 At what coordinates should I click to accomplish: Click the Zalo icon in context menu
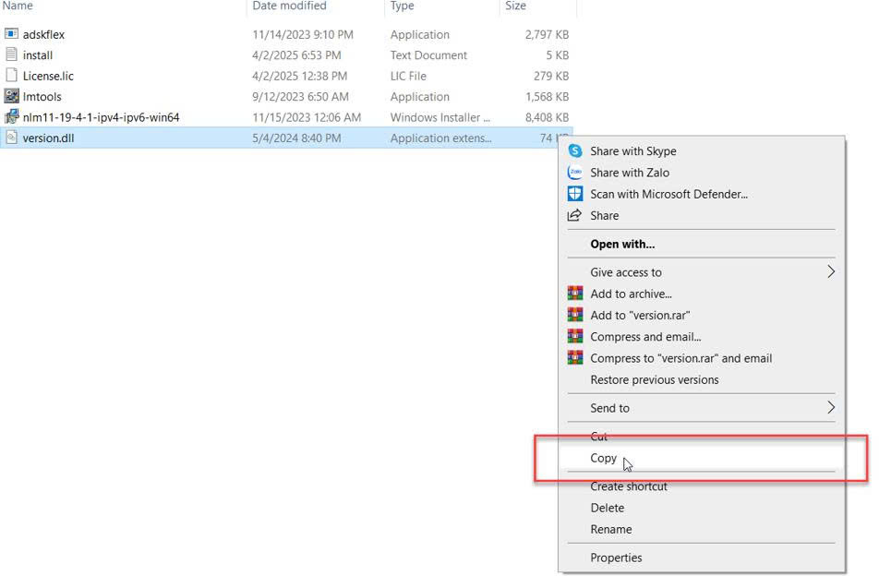point(575,172)
